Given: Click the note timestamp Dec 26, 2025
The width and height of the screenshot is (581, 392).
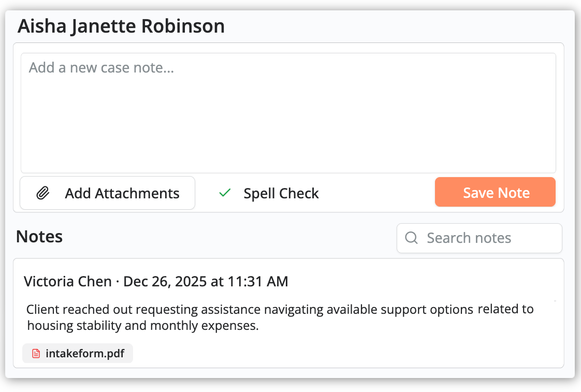Looking at the screenshot, I should click(206, 281).
